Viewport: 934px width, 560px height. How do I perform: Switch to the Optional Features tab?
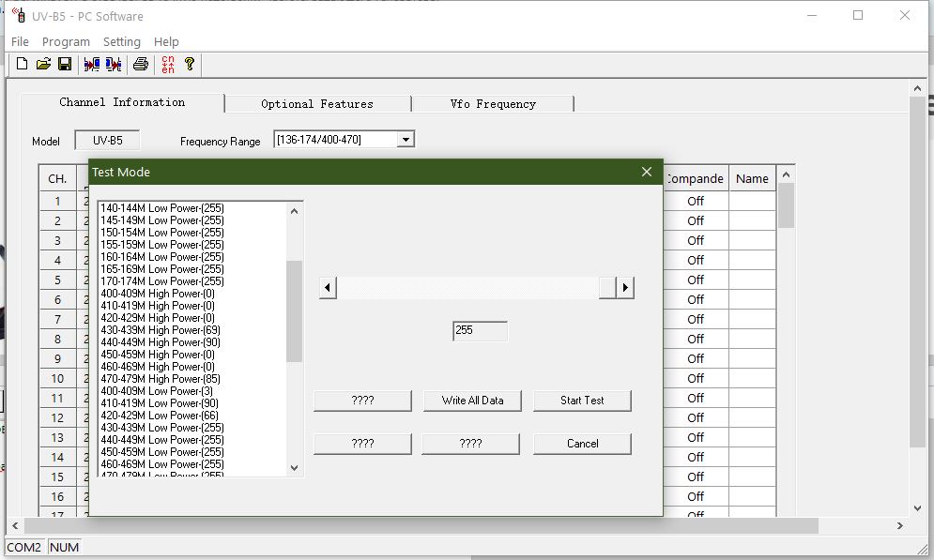[x=317, y=104]
